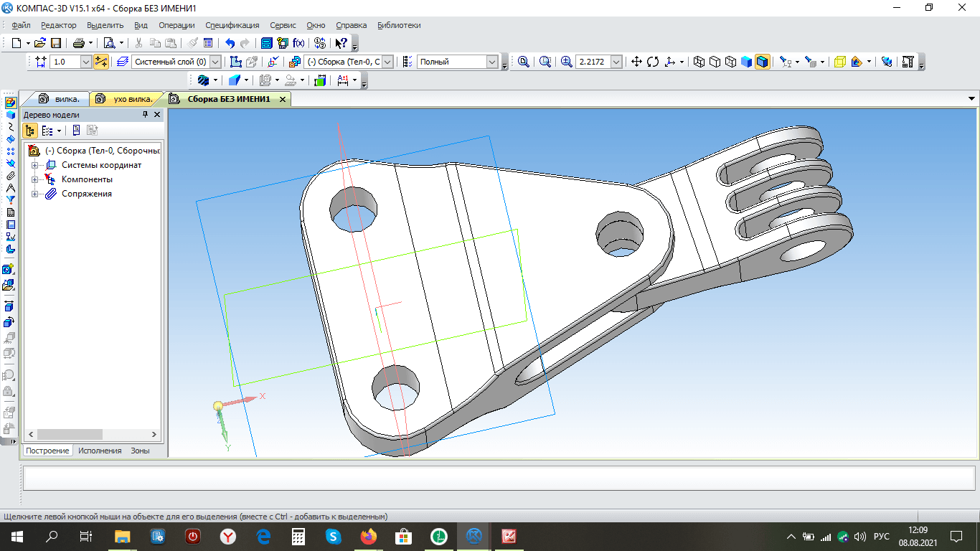This screenshot has height=551, width=980.
Task: Open the Операции menu
Action: pyautogui.click(x=176, y=25)
